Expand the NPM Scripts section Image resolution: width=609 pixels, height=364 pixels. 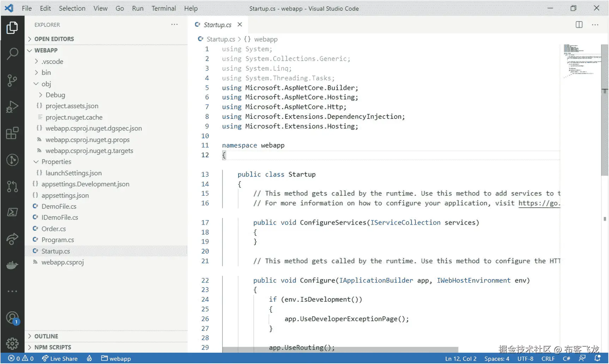point(106,347)
